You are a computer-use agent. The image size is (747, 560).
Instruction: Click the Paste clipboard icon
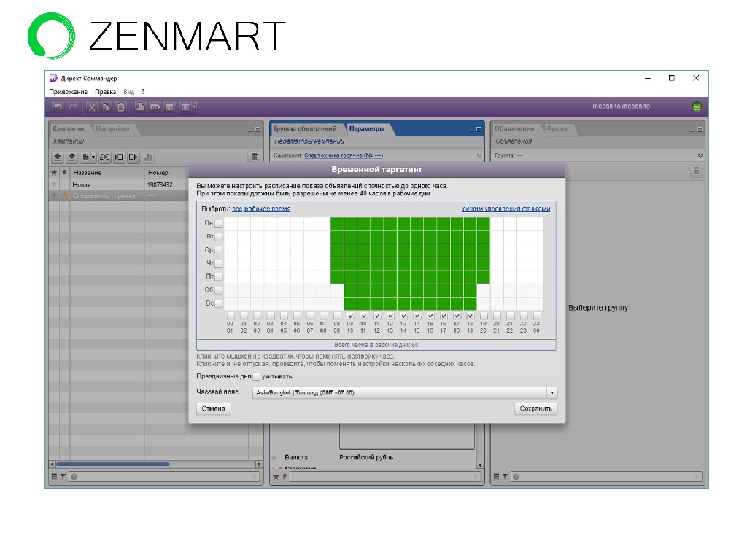click(x=121, y=107)
